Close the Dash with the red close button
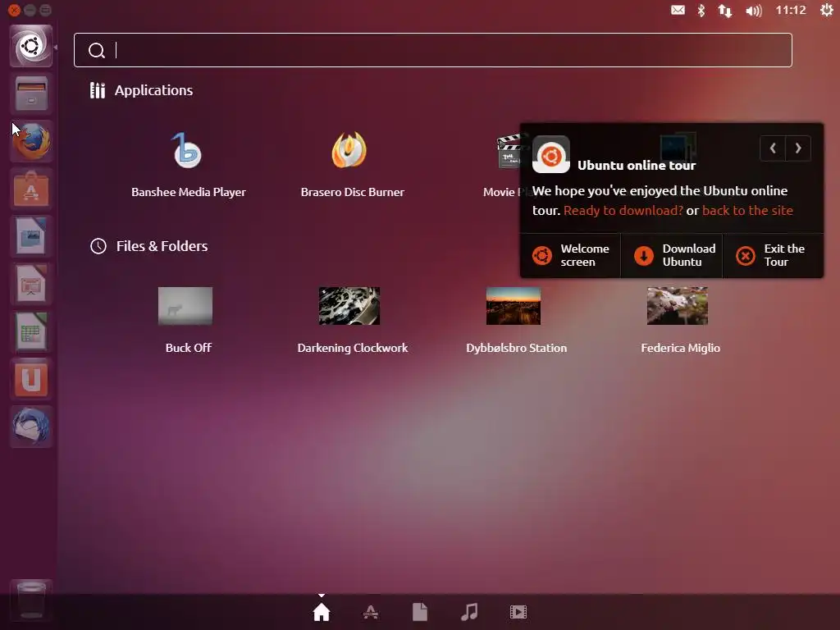840x630 pixels. point(15,10)
